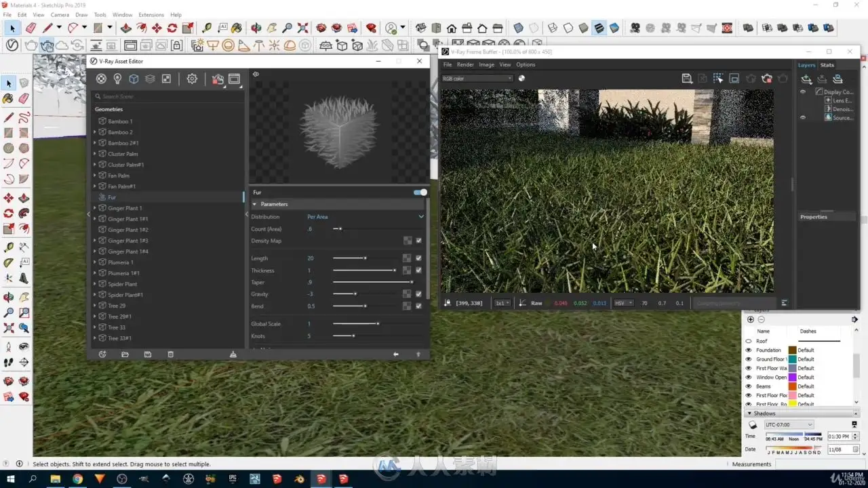The width and height of the screenshot is (868, 488).
Task: Select the Rotate tool in top toolbar
Action: click(172, 28)
